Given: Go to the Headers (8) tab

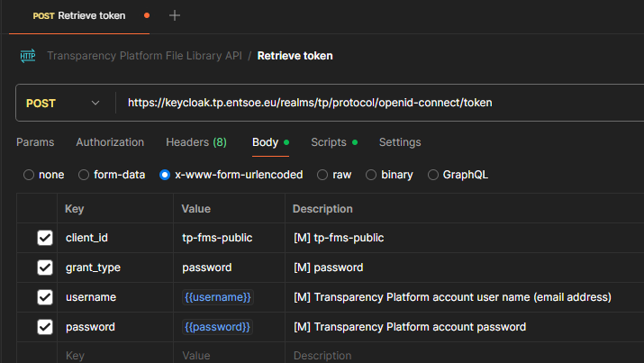Looking at the screenshot, I should coord(195,142).
